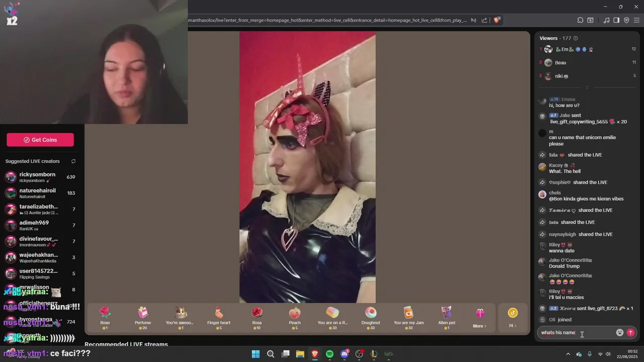644x362 pixels.
Task: Switch to Brave browser in the taskbar
Action: [314, 354]
